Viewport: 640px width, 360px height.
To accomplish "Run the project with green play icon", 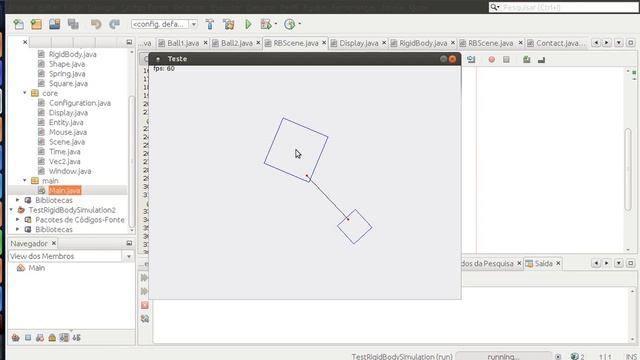I will pyautogui.click(x=248, y=24).
